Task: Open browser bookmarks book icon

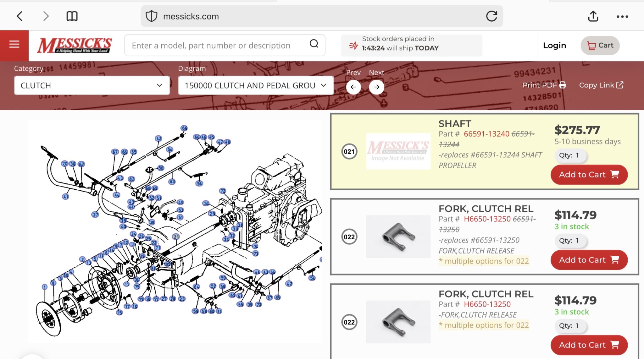Action: click(x=72, y=16)
